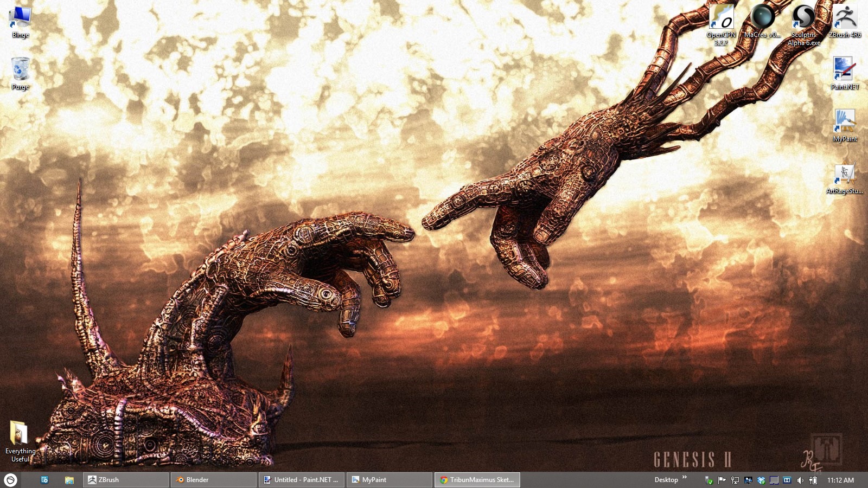Expand the Desktop toolbar double-chevron

click(685, 477)
